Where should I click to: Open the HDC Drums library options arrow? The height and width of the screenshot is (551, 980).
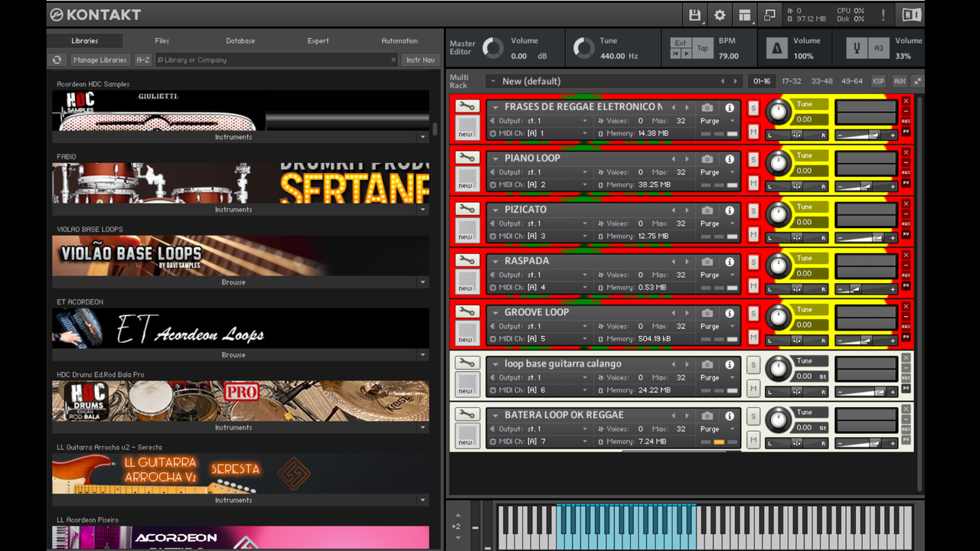coord(423,428)
